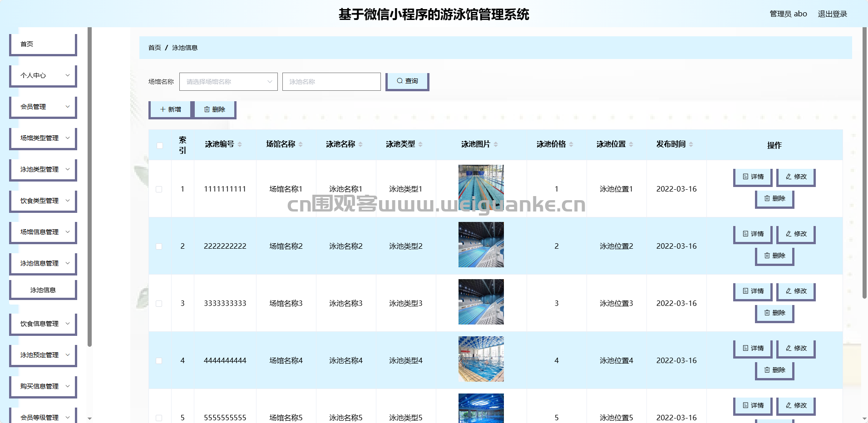Viewport: 868px width, 423px height.
Task: Open the 首页 sidebar menu item
Action: click(43, 44)
